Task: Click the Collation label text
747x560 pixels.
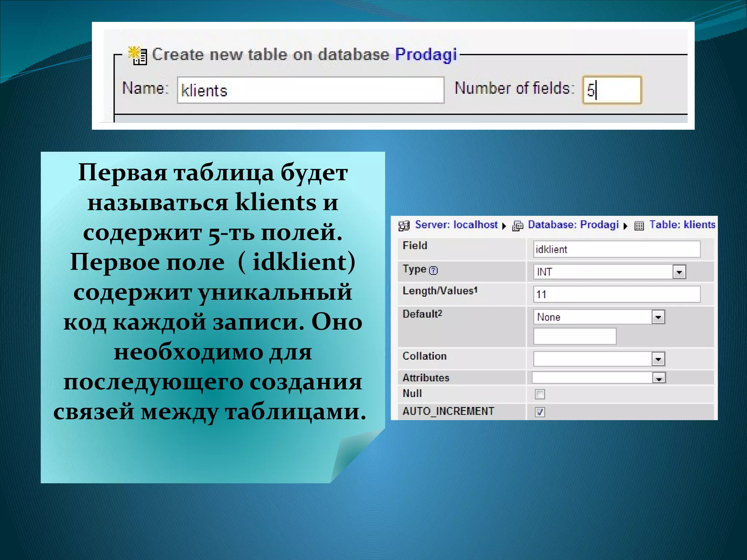Action: (x=425, y=356)
